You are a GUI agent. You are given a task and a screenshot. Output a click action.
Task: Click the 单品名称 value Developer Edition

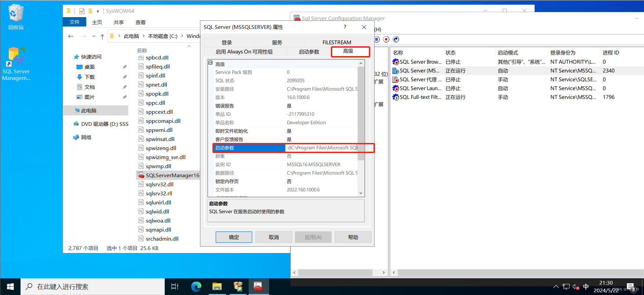click(306, 122)
